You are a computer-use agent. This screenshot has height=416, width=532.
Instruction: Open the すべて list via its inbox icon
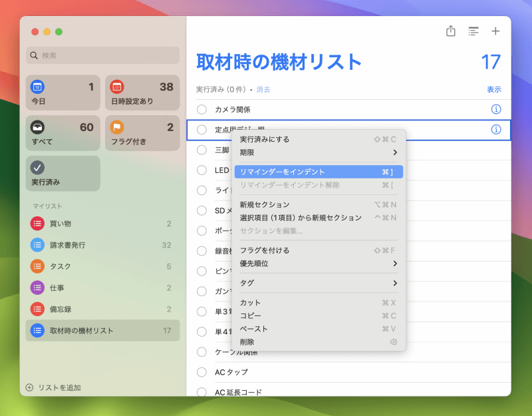coord(38,128)
